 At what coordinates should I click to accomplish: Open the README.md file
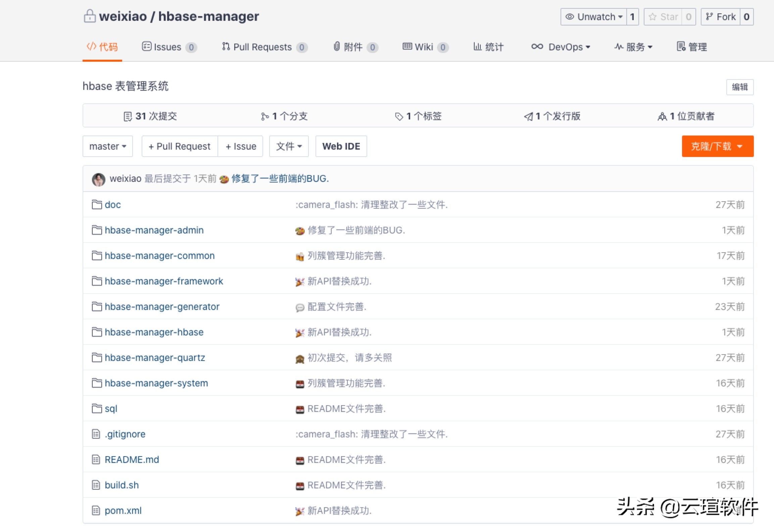click(132, 460)
